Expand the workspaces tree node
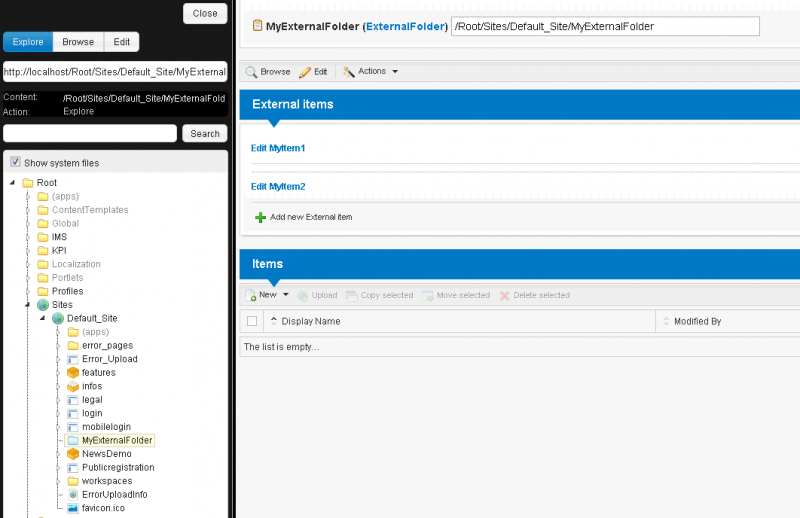 pyautogui.click(x=58, y=481)
